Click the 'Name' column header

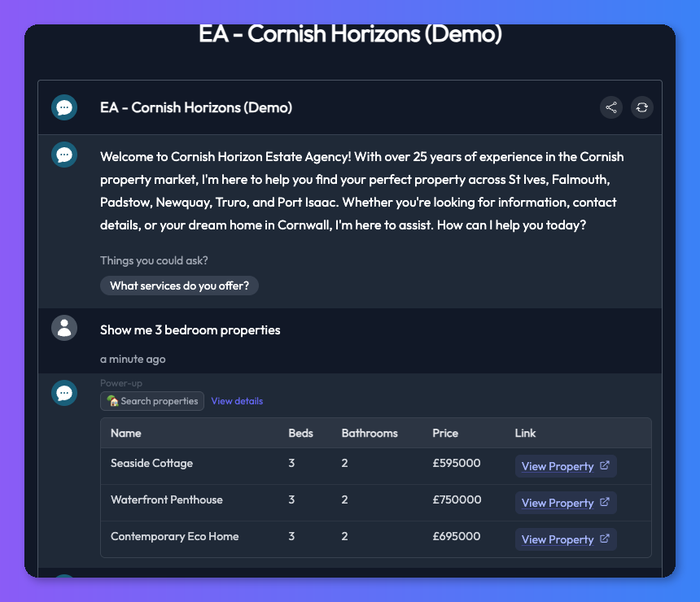point(126,434)
